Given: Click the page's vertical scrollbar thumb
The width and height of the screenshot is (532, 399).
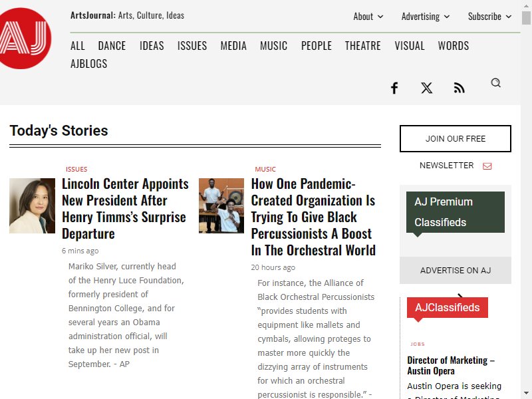Looking at the screenshot, I should (x=526, y=17).
